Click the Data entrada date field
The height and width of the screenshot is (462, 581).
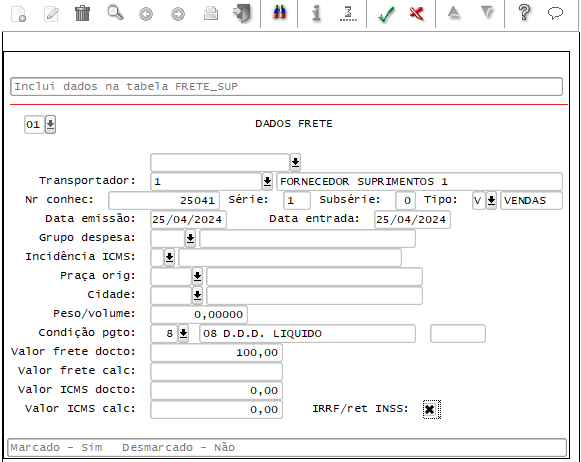412,220
